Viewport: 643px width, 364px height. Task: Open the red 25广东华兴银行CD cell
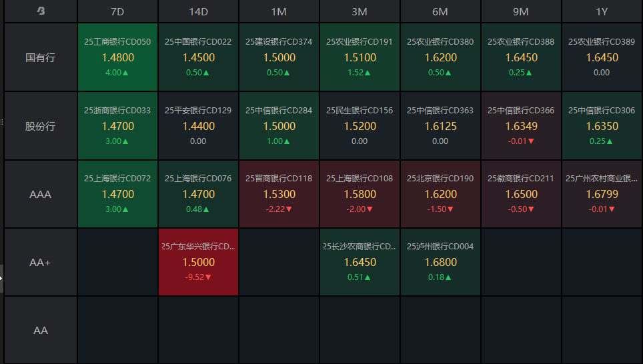click(x=198, y=262)
